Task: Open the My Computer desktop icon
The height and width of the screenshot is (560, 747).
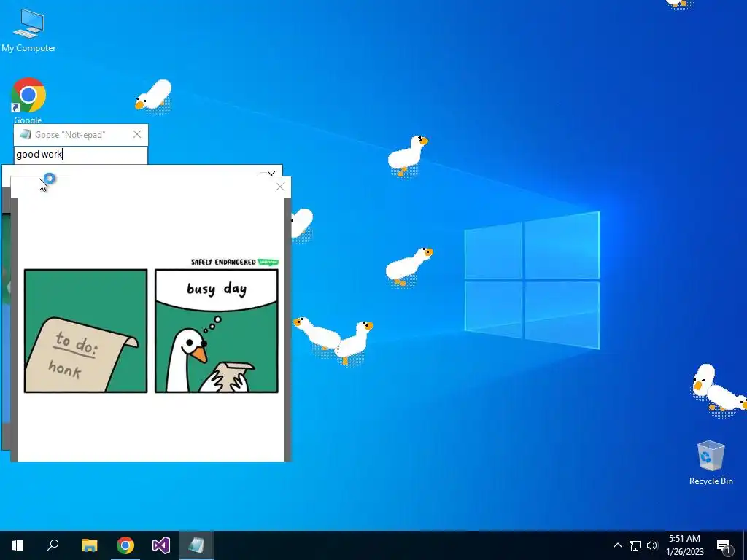Action: pos(28,30)
